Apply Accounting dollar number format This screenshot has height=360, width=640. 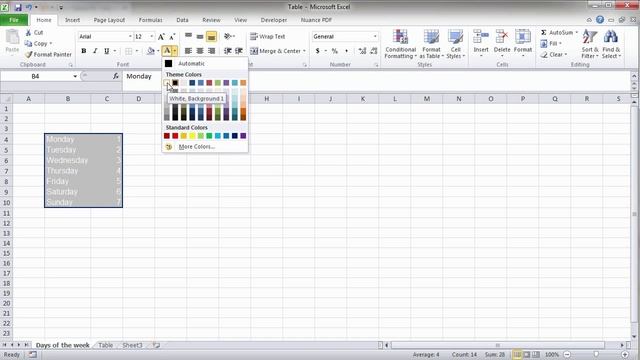pyautogui.click(x=318, y=51)
